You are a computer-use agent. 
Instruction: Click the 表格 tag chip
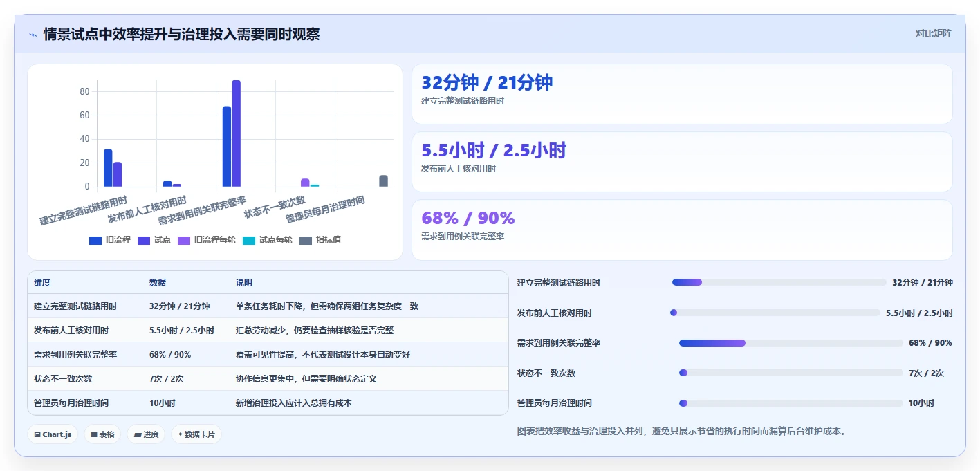pyautogui.click(x=102, y=434)
